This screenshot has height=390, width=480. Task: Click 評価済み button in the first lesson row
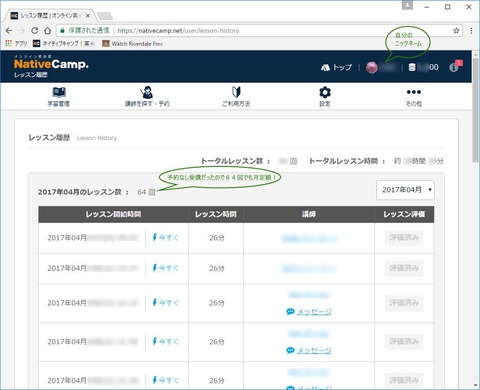[x=404, y=238]
